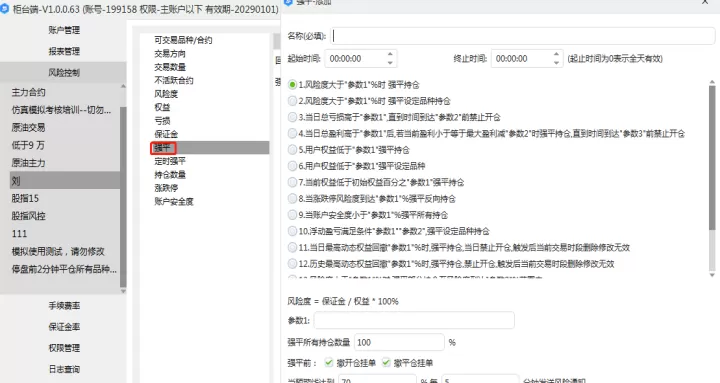Select option 11 当日最高动态权益回撤
The height and width of the screenshot is (383, 720).
[x=292, y=248]
